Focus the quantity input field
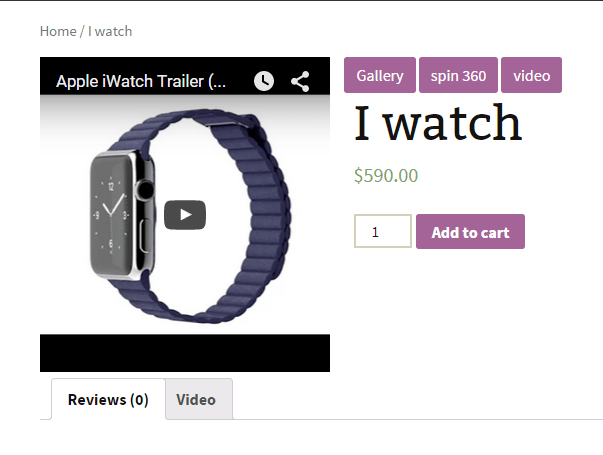Screen dimensions: 603x455 (x=383, y=231)
